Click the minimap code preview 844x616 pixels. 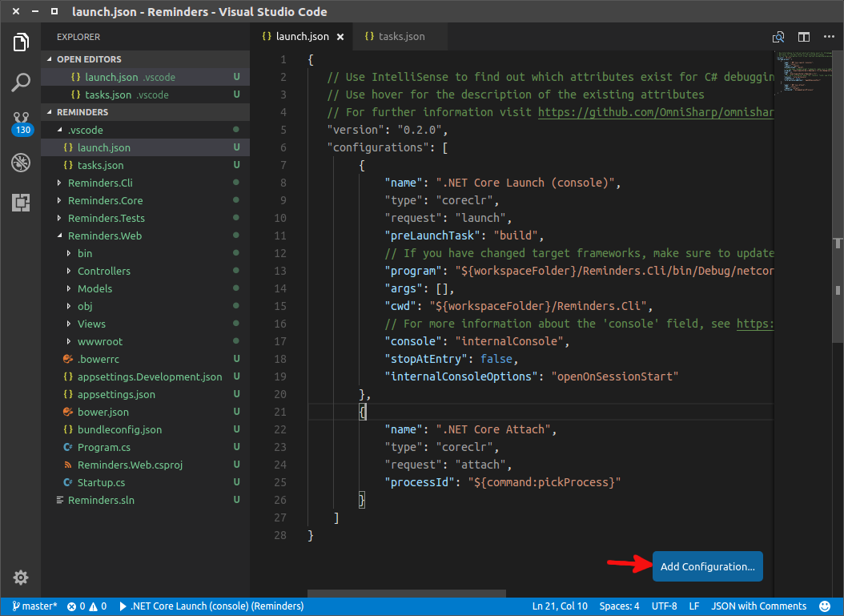point(802,73)
